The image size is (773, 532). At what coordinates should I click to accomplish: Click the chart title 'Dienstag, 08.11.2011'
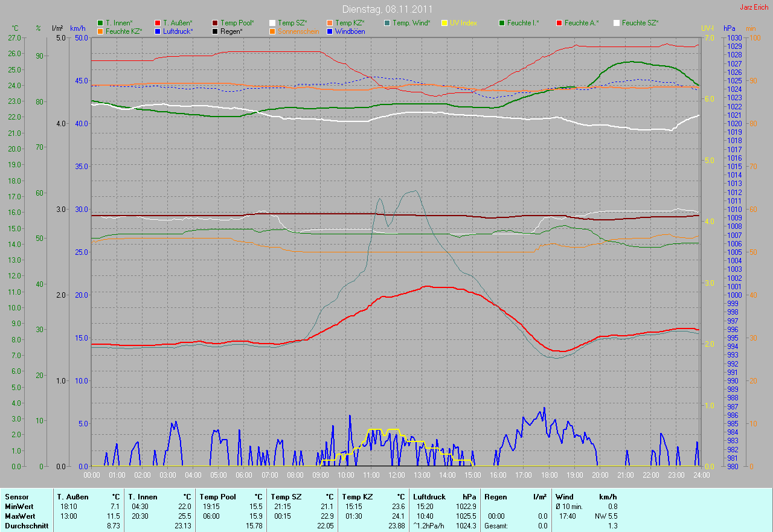(x=387, y=9)
